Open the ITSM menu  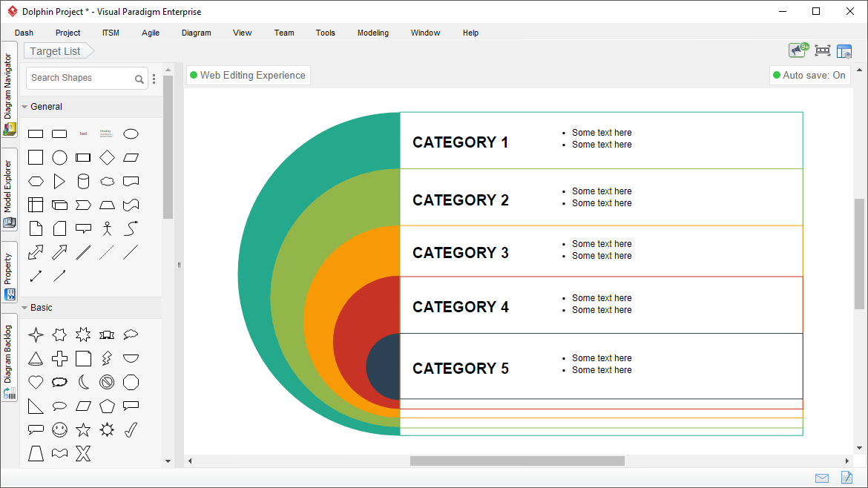[111, 33]
